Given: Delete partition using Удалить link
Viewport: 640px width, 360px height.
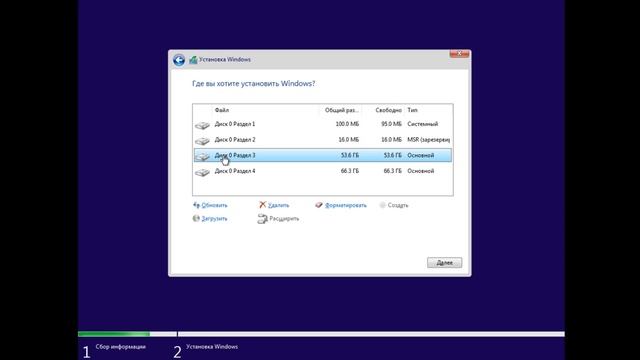Looking at the screenshot, I should point(278,205).
